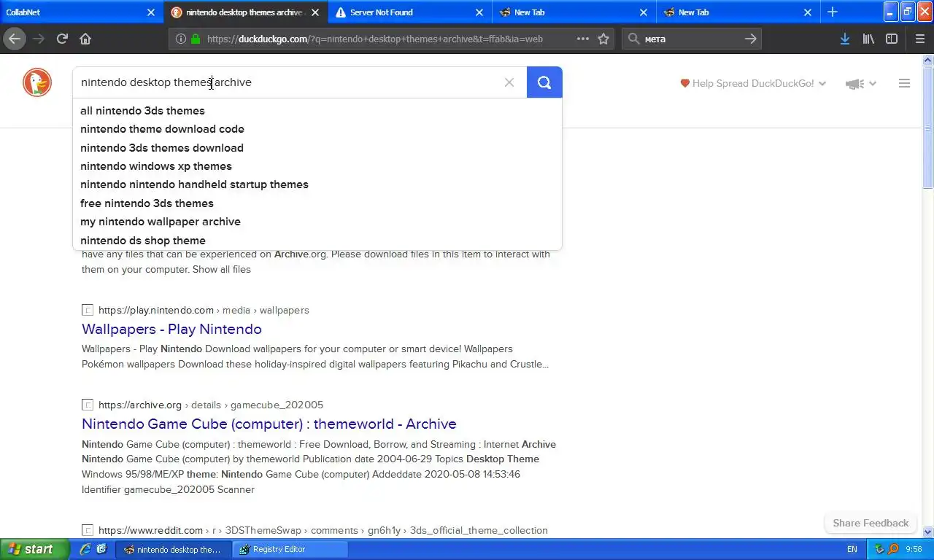934x560 pixels.
Task: Click the taskbar clock showing 9:58
Action: coord(914,549)
